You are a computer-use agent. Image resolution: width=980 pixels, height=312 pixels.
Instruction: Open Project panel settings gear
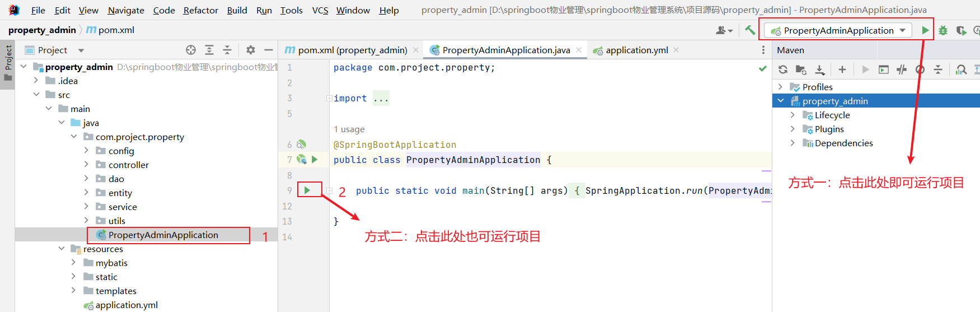(x=251, y=50)
